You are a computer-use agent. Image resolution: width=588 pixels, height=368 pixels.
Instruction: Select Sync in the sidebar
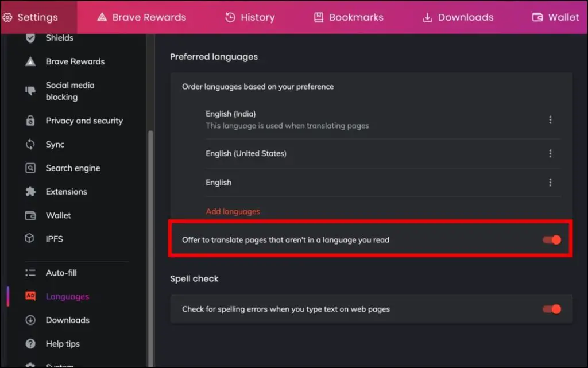(55, 144)
